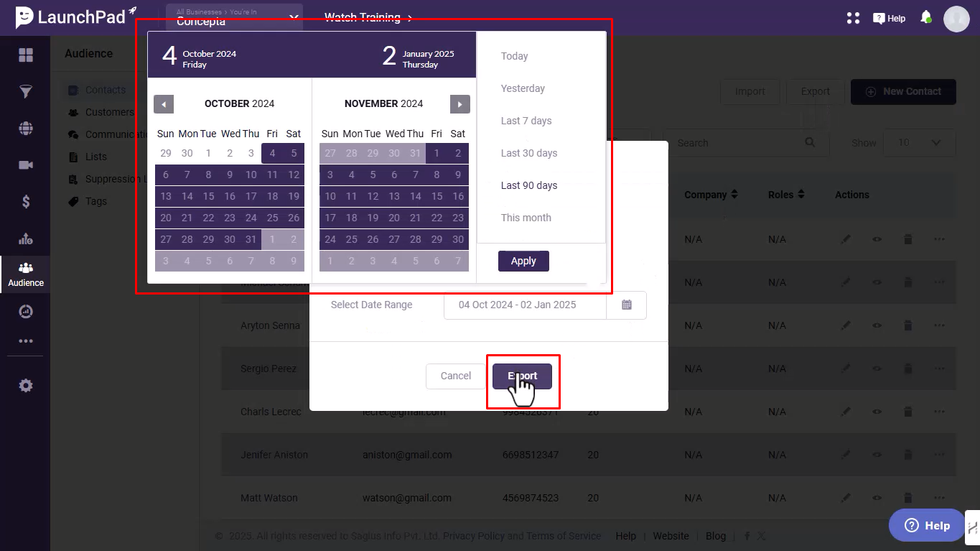This screenshot has width=980, height=551.
Task: Open the video camera icon in sidebar
Action: tap(26, 165)
